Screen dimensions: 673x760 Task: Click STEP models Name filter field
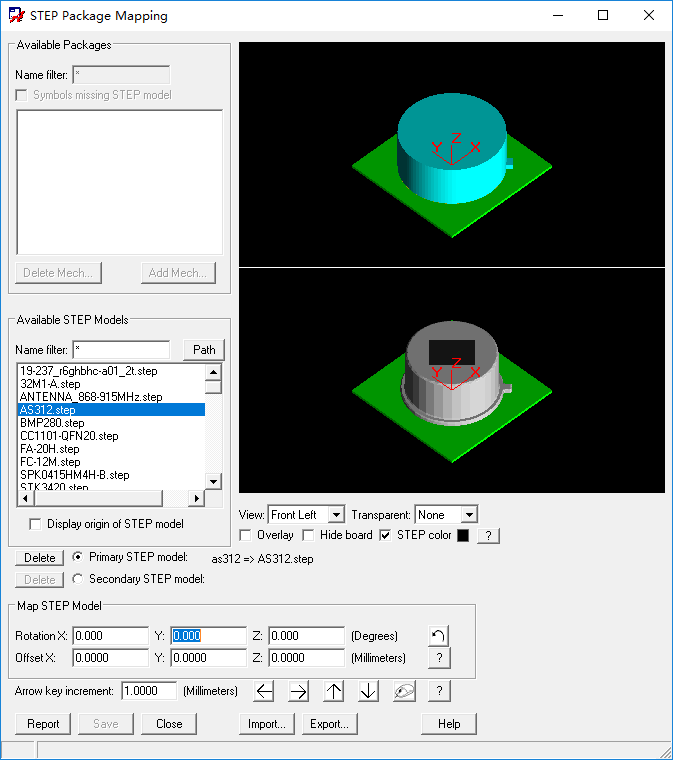(121, 350)
